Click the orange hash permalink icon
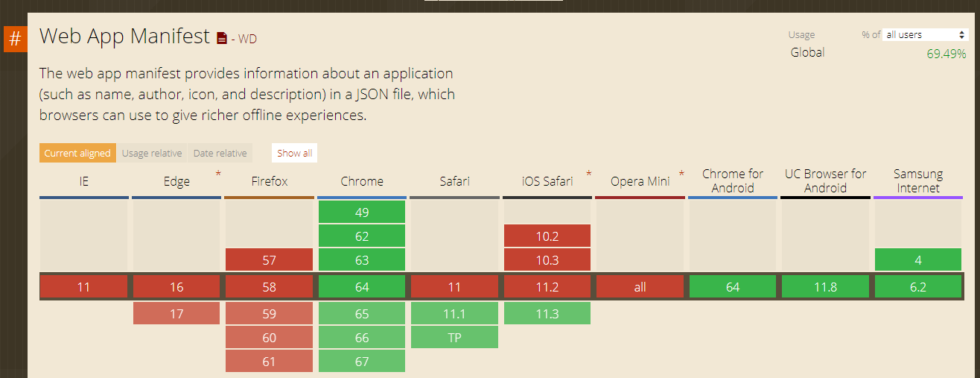Image resolution: width=980 pixels, height=378 pixels. tap(15, 39)
